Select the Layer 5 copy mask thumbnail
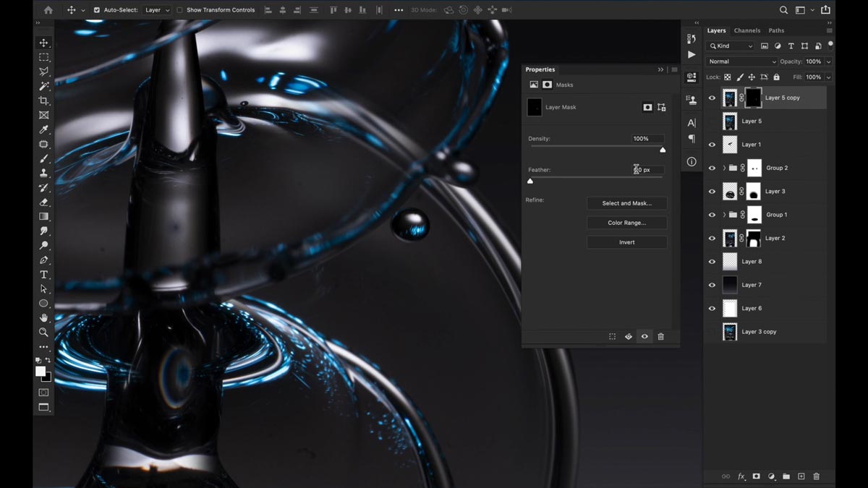868x488 pixels. (754, 98)
